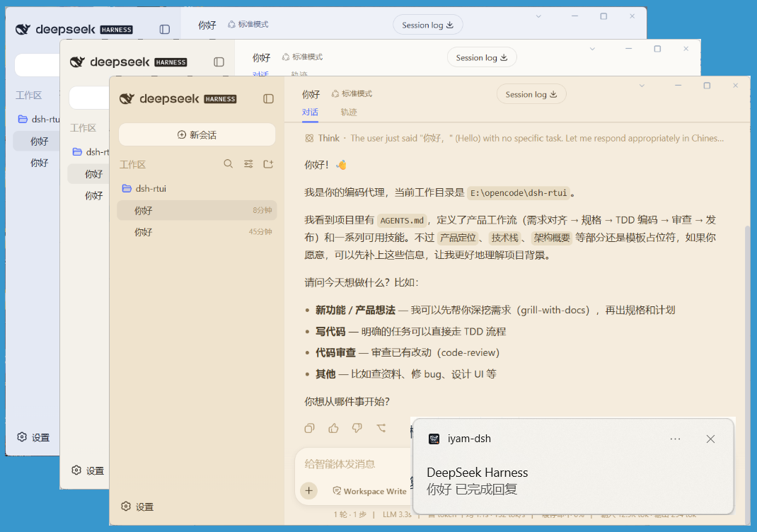Select second 你好 chat in middle window

point(93,195)
